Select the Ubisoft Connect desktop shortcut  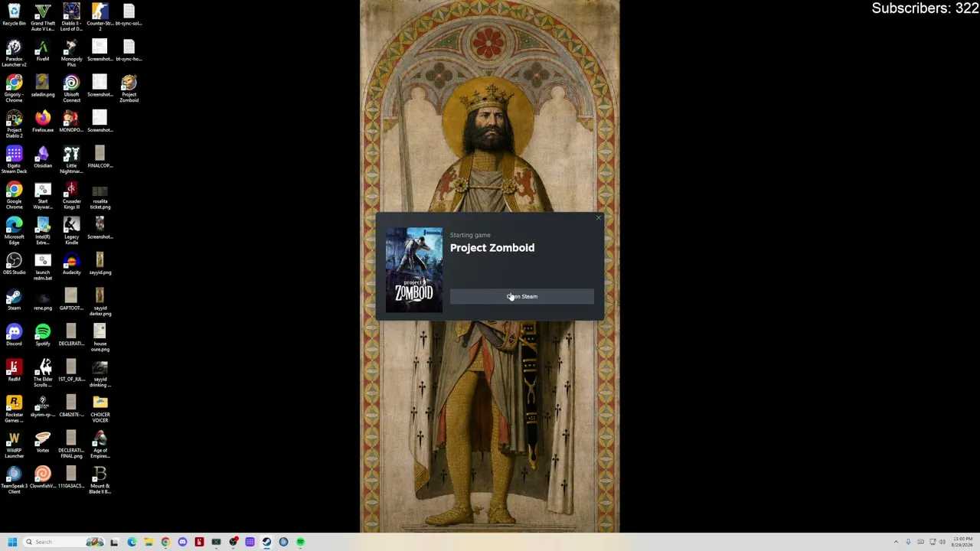[71, 89]
